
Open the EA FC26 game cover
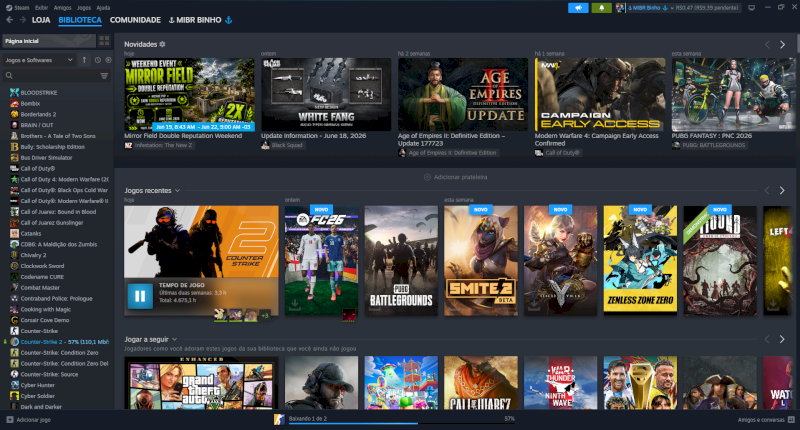321,260
